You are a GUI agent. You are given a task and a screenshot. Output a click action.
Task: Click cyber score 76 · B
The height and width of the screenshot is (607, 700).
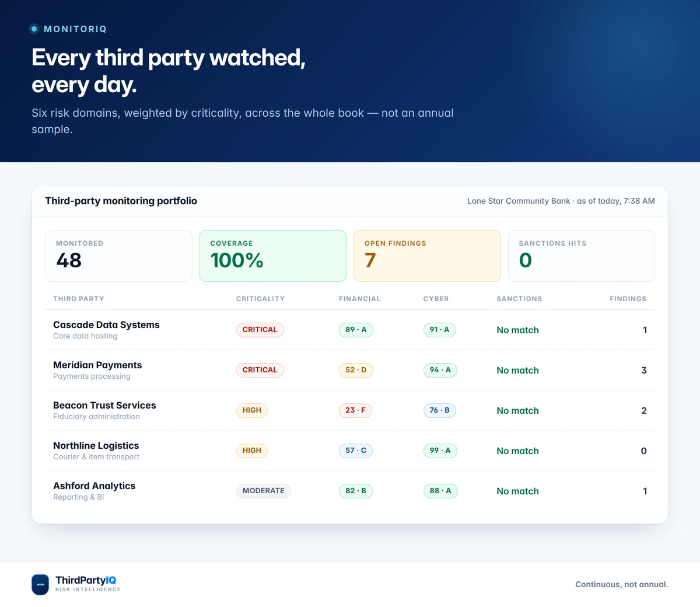[440, 410]
